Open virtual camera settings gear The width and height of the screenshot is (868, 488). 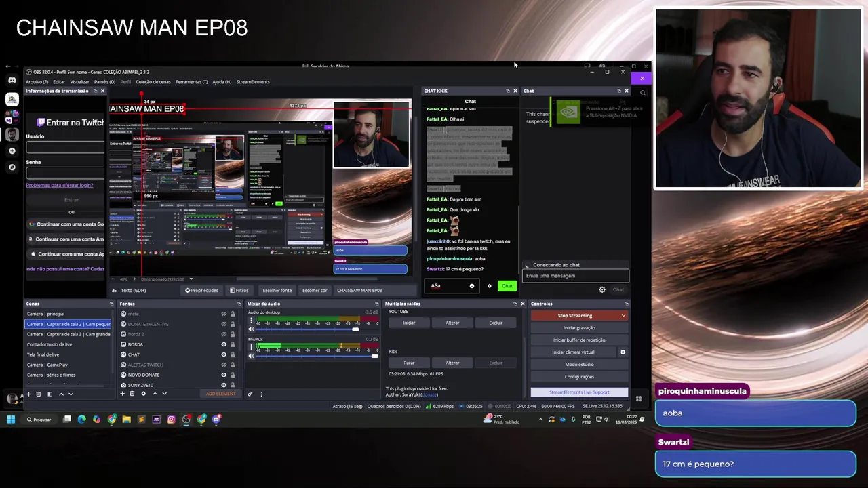pos(623,352)
